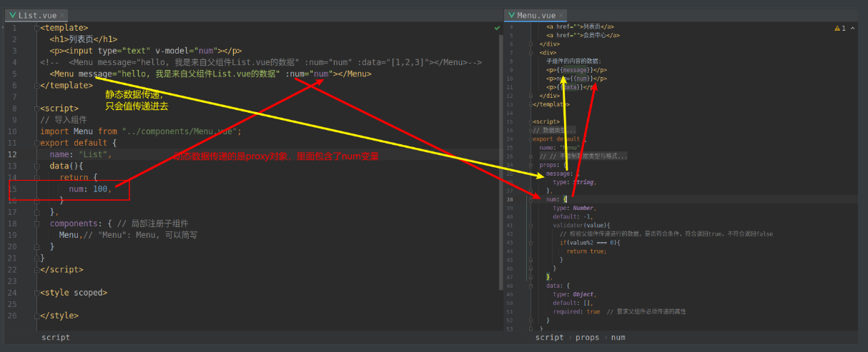Click 'num: 100,' in List.vue

tap(91, 189)
